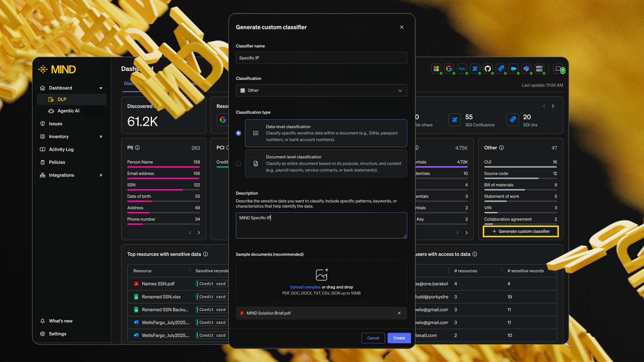Go to next page of PII card

click(x=199, y=233)
